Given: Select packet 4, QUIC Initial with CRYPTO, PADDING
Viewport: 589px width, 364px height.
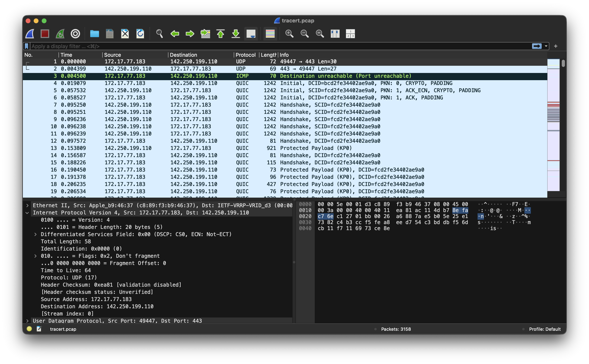Looking at the screenshot, I should pyautogui.click(x=285, y=83).
